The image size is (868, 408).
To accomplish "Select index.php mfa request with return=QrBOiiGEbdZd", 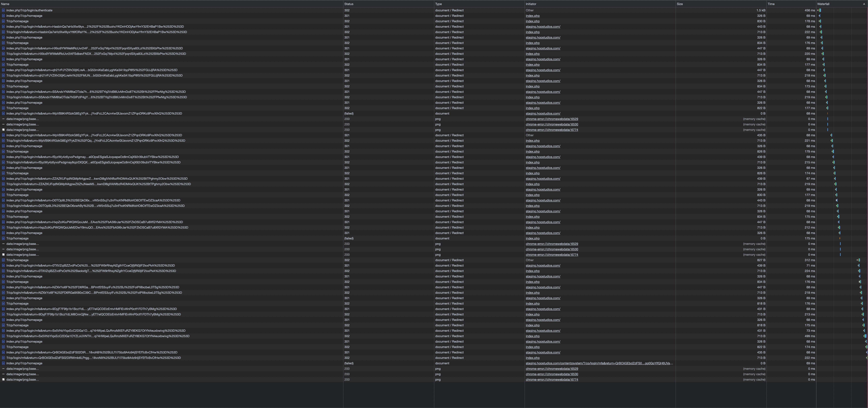I will (92, 352).
